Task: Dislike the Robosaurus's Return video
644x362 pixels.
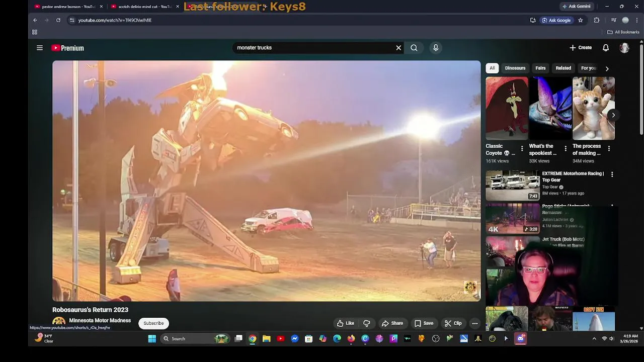Action: click(367, 323)
